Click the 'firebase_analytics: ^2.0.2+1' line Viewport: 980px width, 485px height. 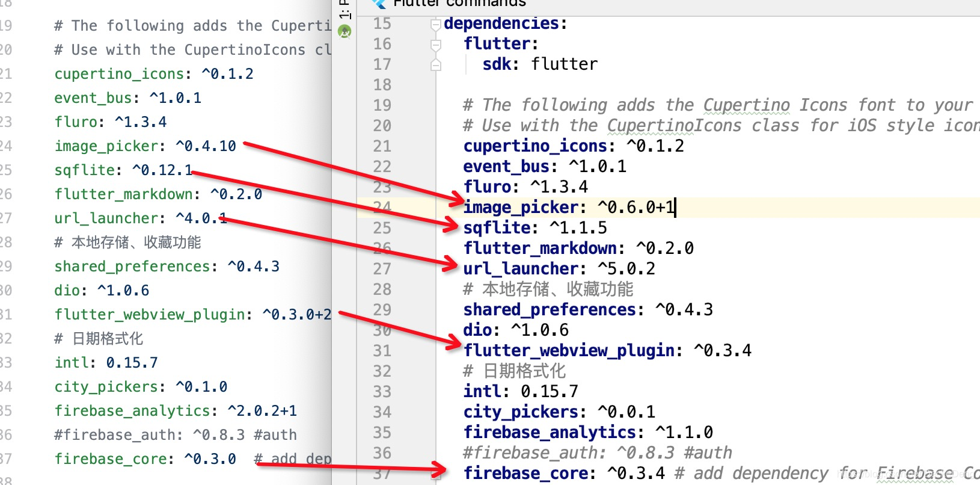176,411
